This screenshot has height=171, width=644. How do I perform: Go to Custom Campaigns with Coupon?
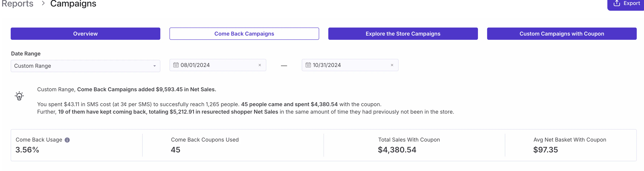(562, 34)
